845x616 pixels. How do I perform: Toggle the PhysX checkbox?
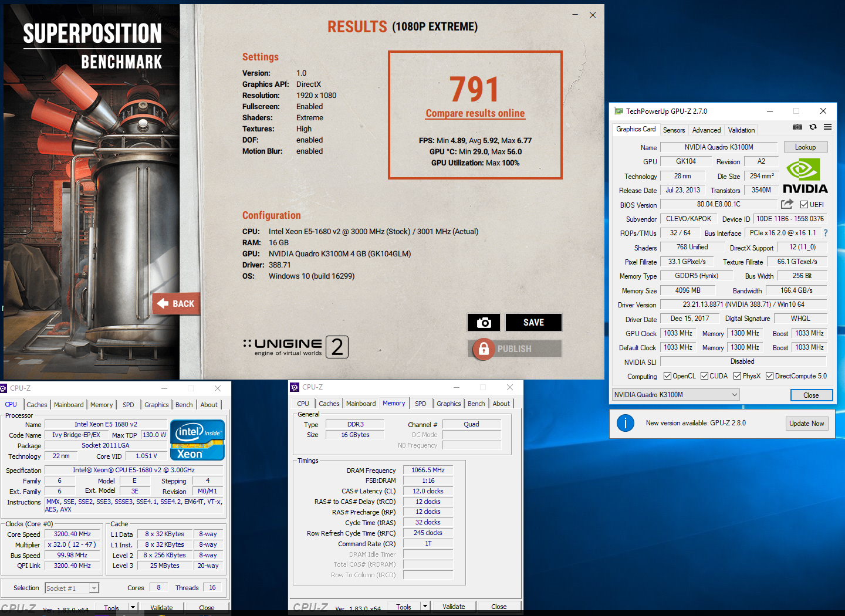(x=737, y=376)
